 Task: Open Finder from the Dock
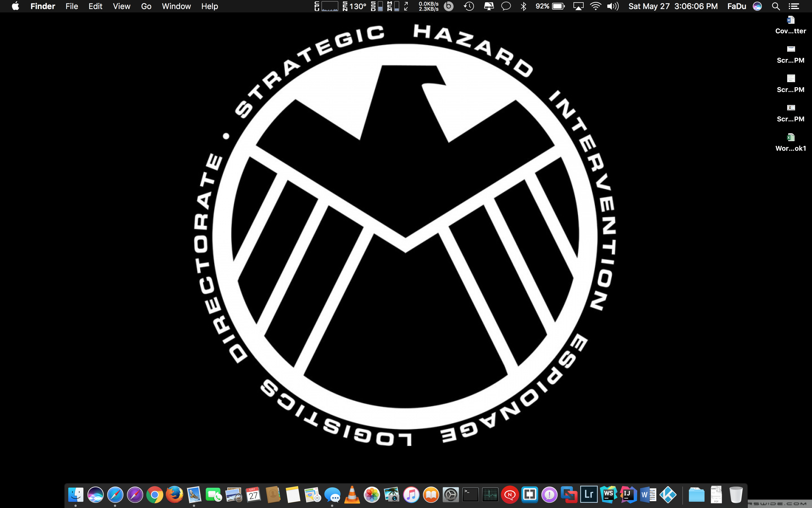pyautogui.click(x=76, y=494)
